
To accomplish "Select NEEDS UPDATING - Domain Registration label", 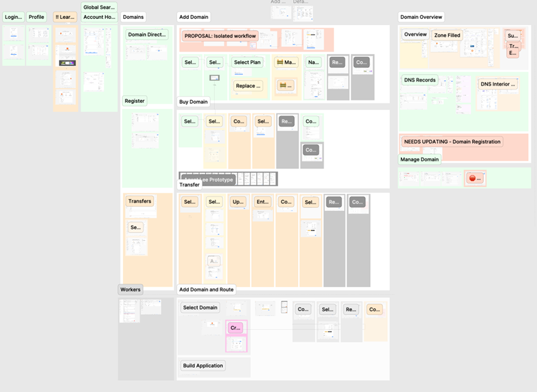I will 452,141.
